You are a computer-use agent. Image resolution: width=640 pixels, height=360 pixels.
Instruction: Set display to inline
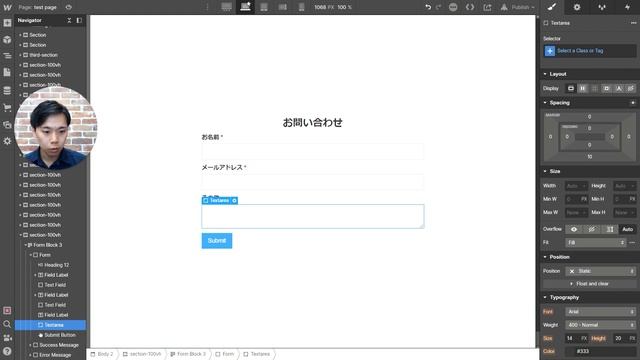619,88
